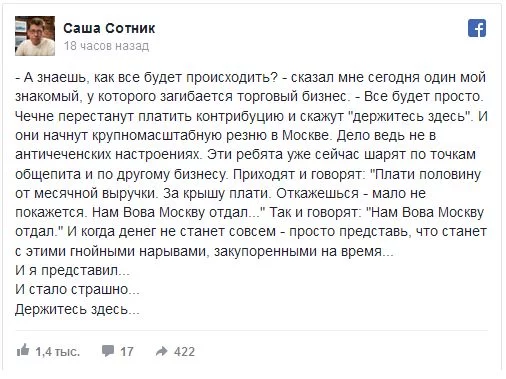
Task: Click the word 'Чечне' starting the third line
Action: tap(35, 116)
